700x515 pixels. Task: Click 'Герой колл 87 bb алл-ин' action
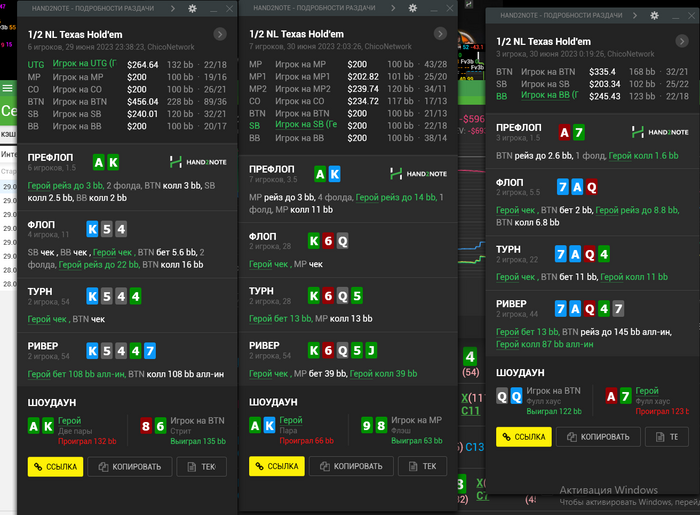click(x=545, y=344)
